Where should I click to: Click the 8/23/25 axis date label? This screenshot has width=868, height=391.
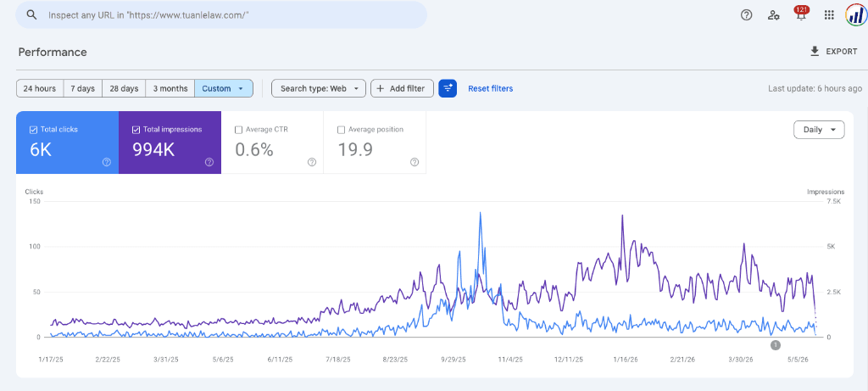pos(396,360)
